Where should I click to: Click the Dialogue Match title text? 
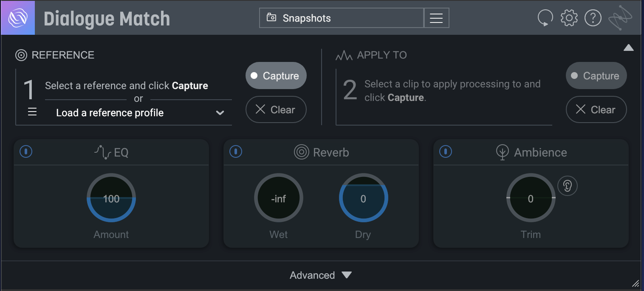click(107, 19)
